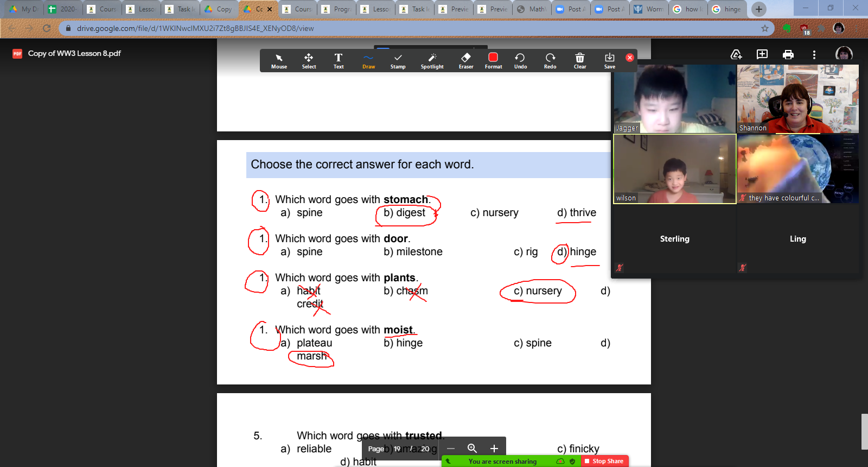Open the Evernote extension
This screenshot has width=868, height=467.
point(787,28)
